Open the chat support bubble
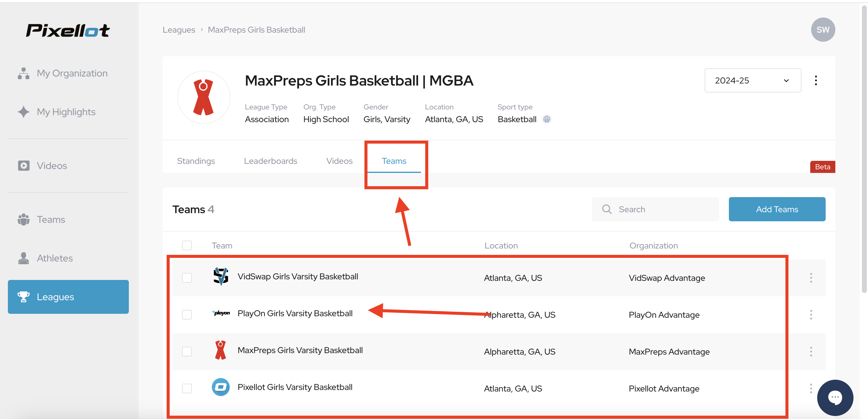 (x=835, y=398)
